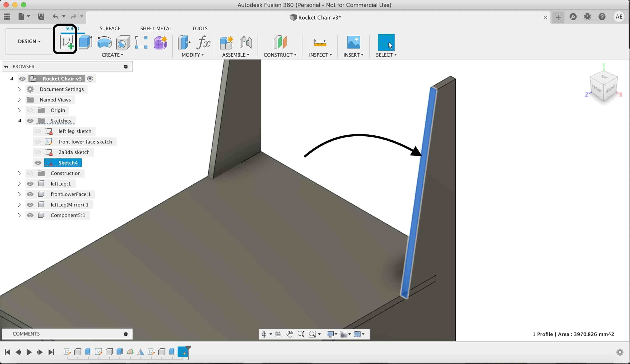The width and height of the screenshot is (630, 364).
Task: Select the Revolve tool
Action: [104, 42]
